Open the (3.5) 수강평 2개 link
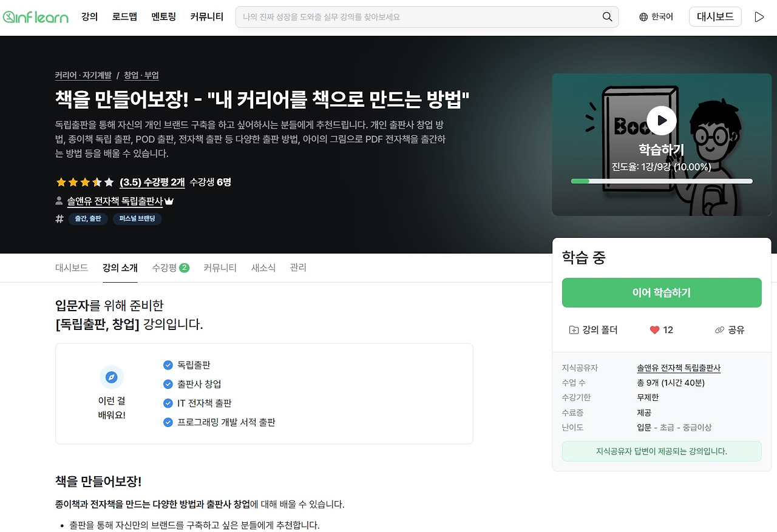Screen dimensions: 777x532 click(152, 182)
